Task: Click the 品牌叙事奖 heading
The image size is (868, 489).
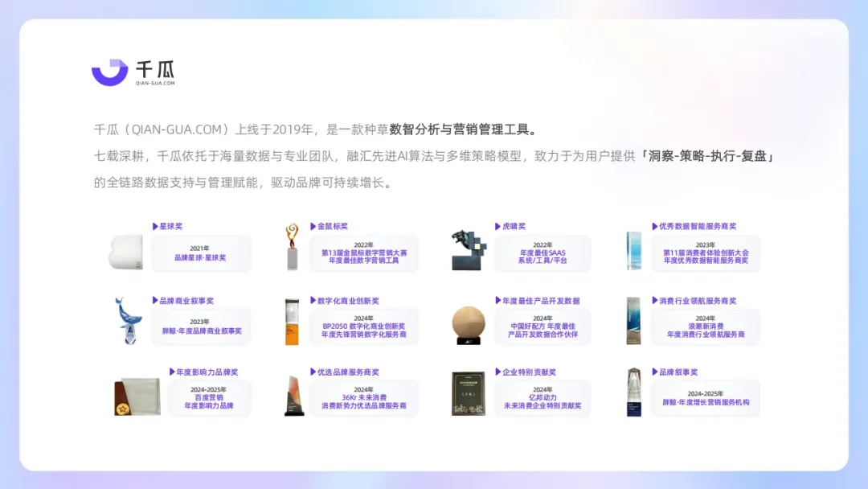Action: pos(675,372)
